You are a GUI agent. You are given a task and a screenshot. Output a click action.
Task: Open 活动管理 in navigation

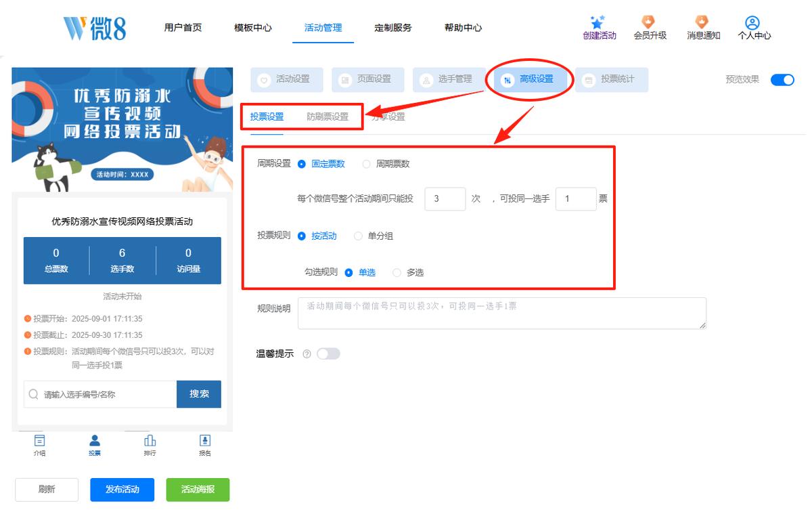(323, 28)
